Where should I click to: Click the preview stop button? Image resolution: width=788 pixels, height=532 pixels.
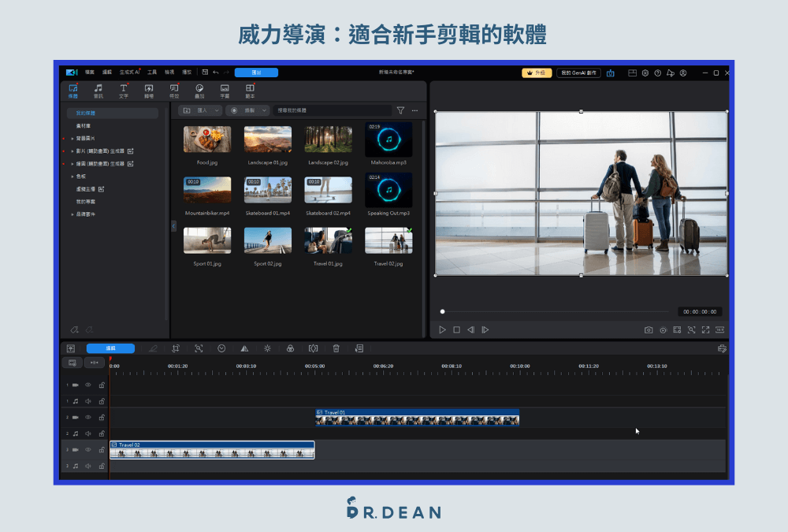coord(456,330)
